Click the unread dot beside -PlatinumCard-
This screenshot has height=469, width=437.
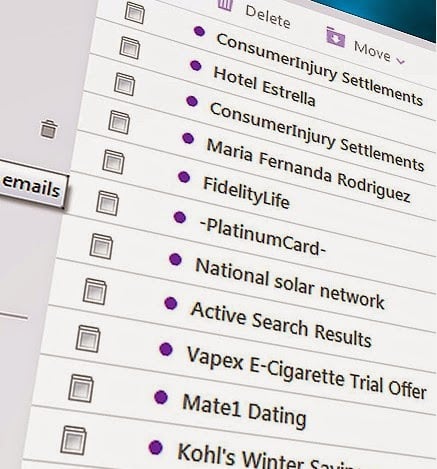pos(180,217)
